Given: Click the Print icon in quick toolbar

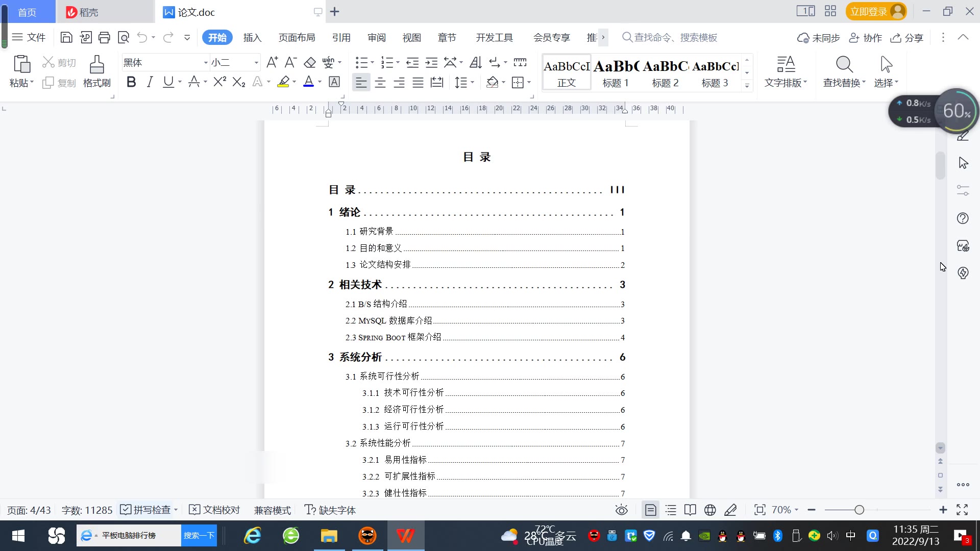Looking at the screenshot, I should click(104, 37).
